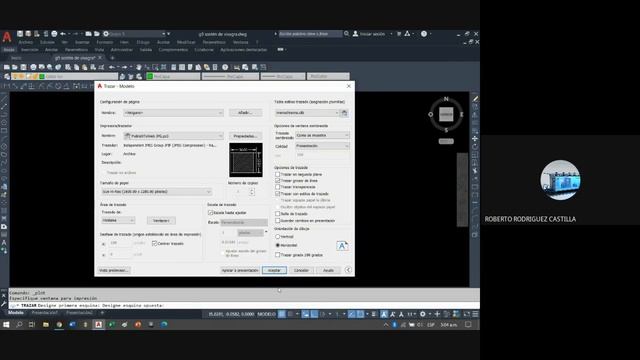640x360 pixels.
Task: Open Windows taskbar search
Action: [x=19, y=324]
